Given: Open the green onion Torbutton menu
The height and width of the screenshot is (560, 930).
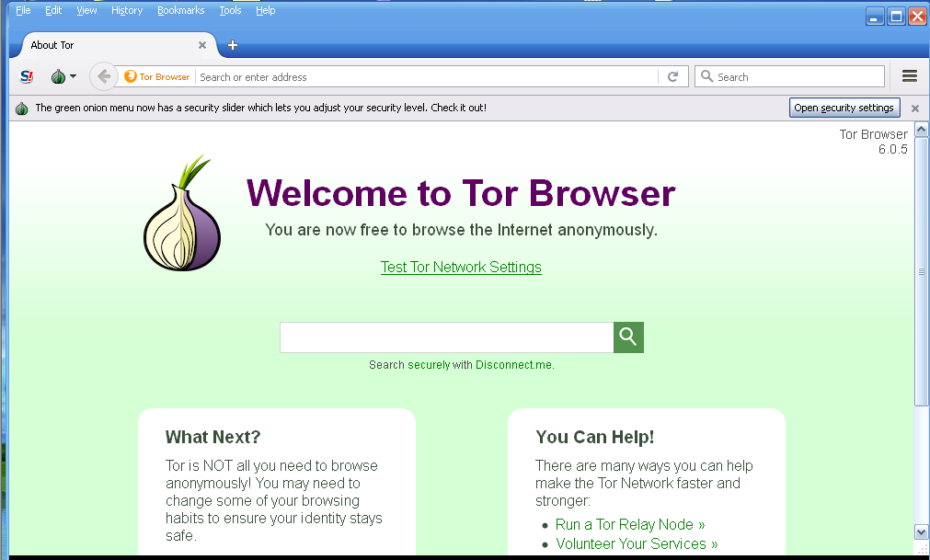Looking at the screenshot, I should click(x=58, y=76).
